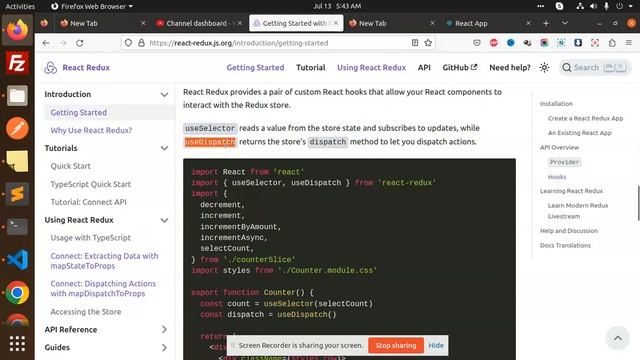This screenshot has height=360, width=640.
Task: Open API in top navigation
Action: [x=424, y=67]
